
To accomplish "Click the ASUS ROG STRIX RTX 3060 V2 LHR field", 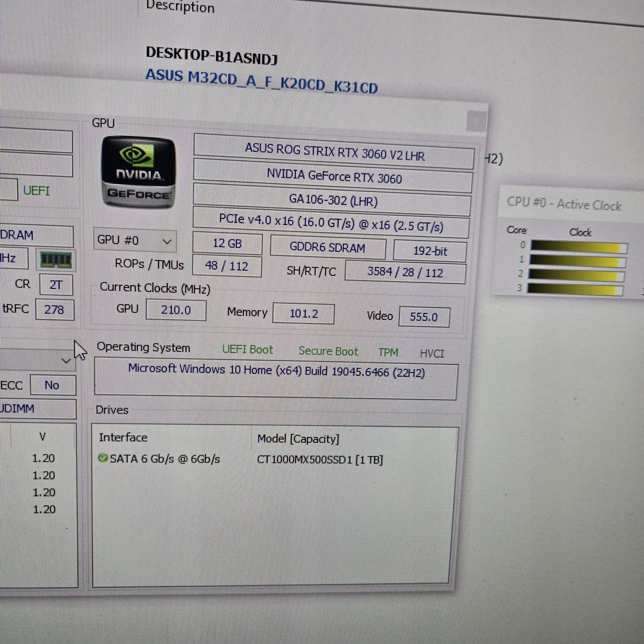I will 334,151.
